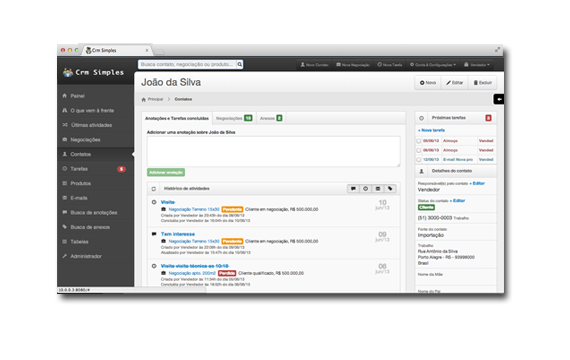Filter history by tasks clock icon
The width and height of the screenshot is (570, 360).
[365, 189]
